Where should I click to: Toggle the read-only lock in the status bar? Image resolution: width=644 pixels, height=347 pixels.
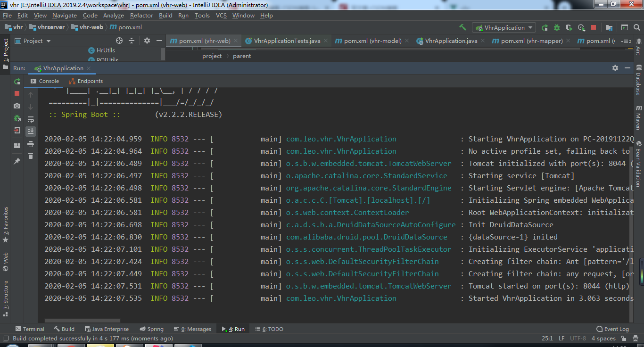(x=623, y=338)
